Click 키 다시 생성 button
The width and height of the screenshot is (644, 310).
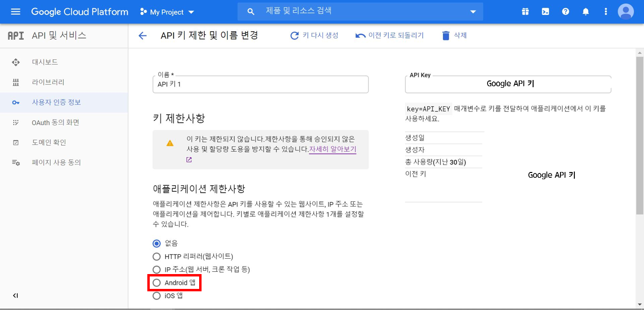click(x=314, y=35)
